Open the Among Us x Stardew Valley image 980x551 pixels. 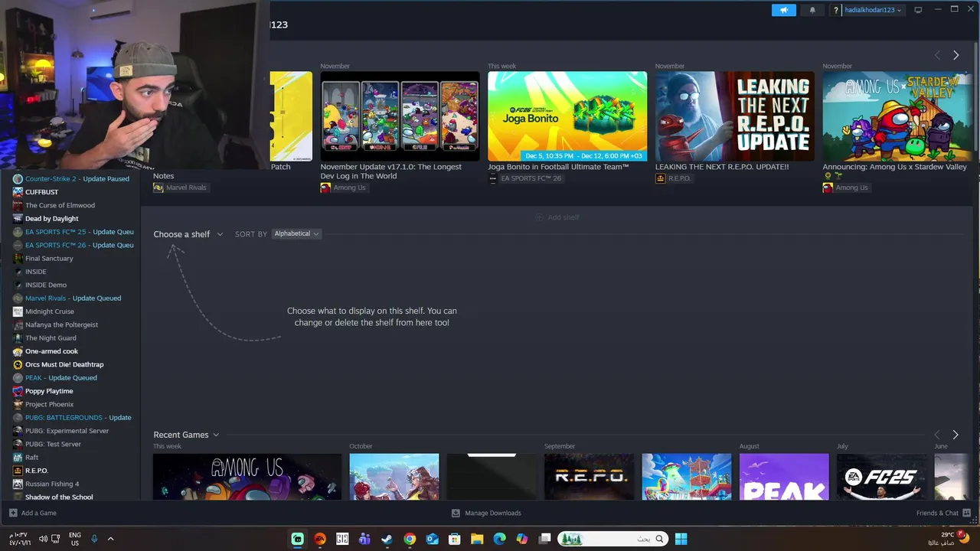(x=898, y=116)
